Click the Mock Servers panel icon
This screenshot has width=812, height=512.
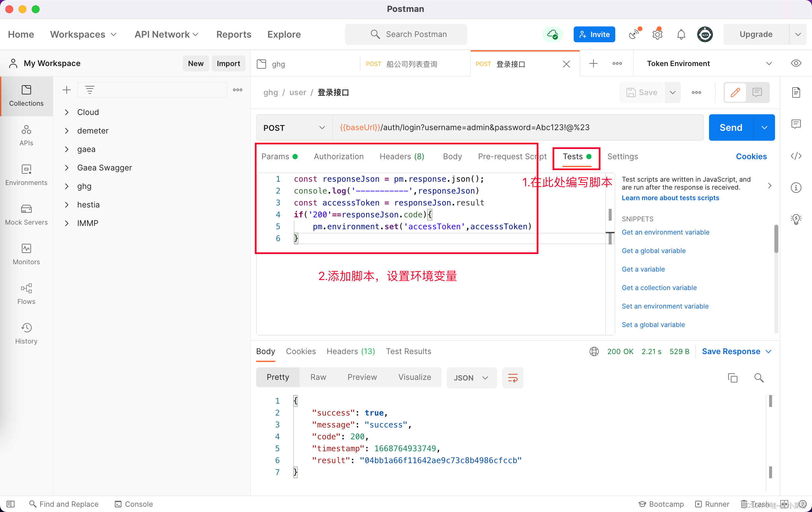(x=26, y=209)
